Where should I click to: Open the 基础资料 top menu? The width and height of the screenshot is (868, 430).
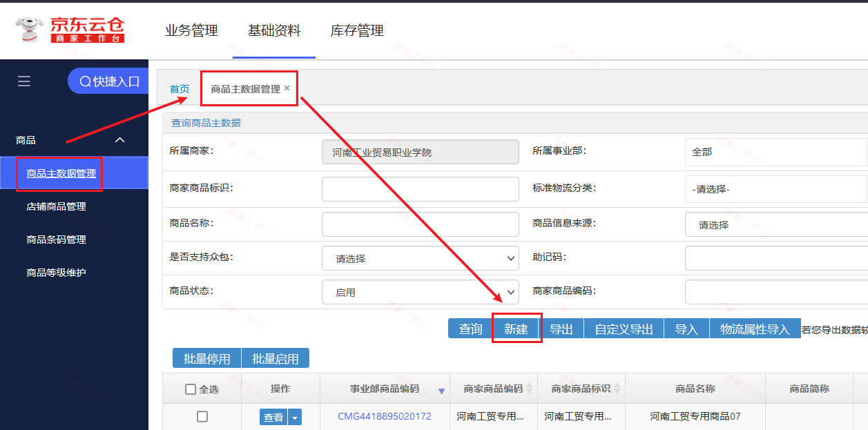(274, 30)
